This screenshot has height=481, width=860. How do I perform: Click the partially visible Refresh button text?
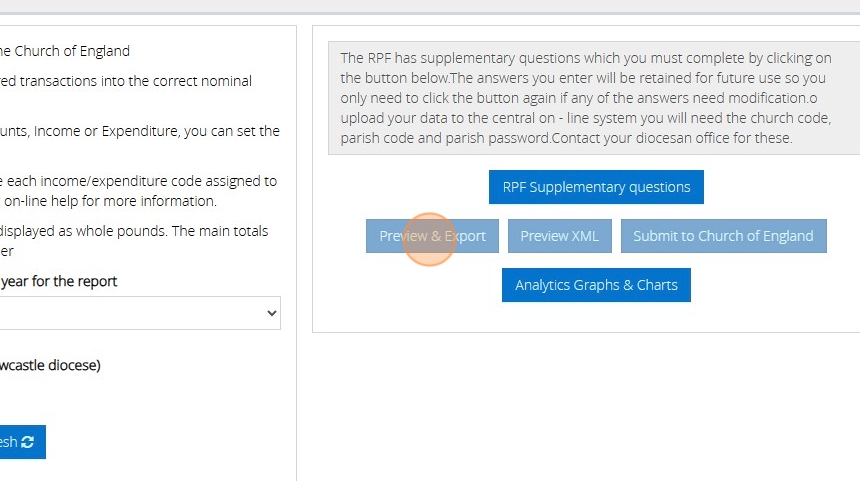[8, 442]
